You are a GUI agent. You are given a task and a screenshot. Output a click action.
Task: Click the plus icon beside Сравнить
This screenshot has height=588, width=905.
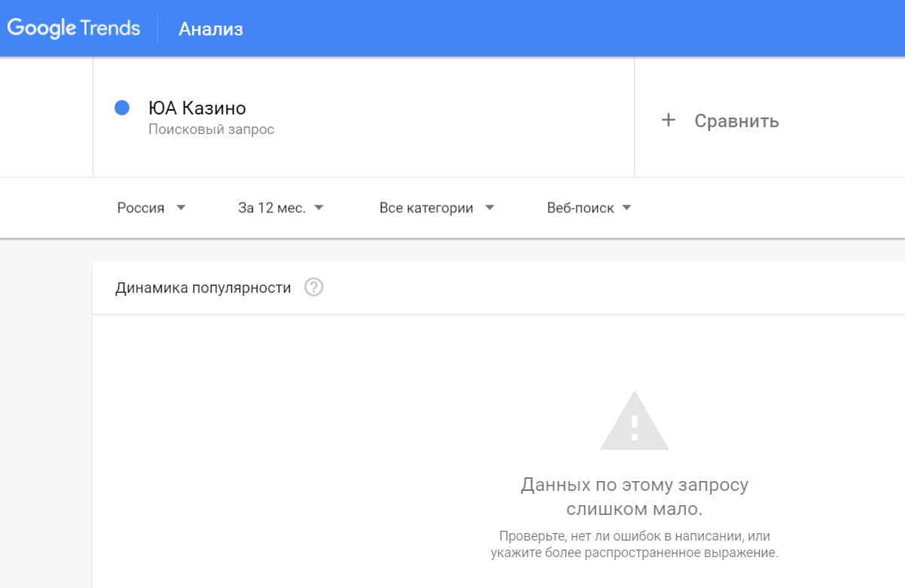(x=668, y=120)
